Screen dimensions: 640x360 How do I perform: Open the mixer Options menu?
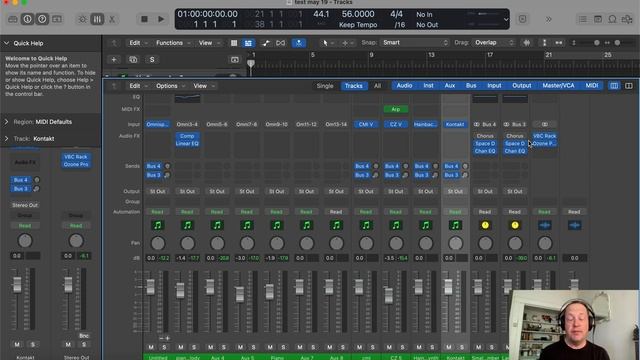point(169,86)
